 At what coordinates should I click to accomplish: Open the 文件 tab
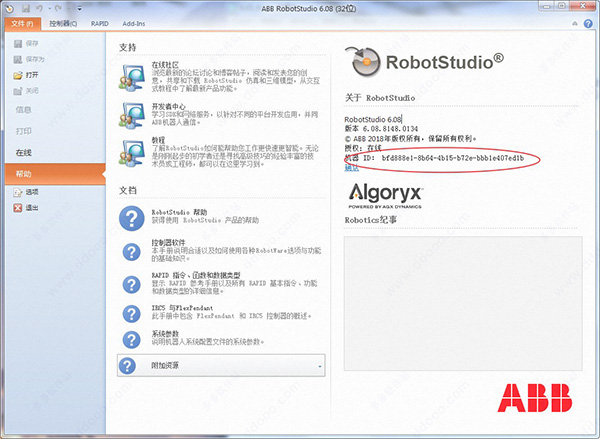[x=22, y=24]
